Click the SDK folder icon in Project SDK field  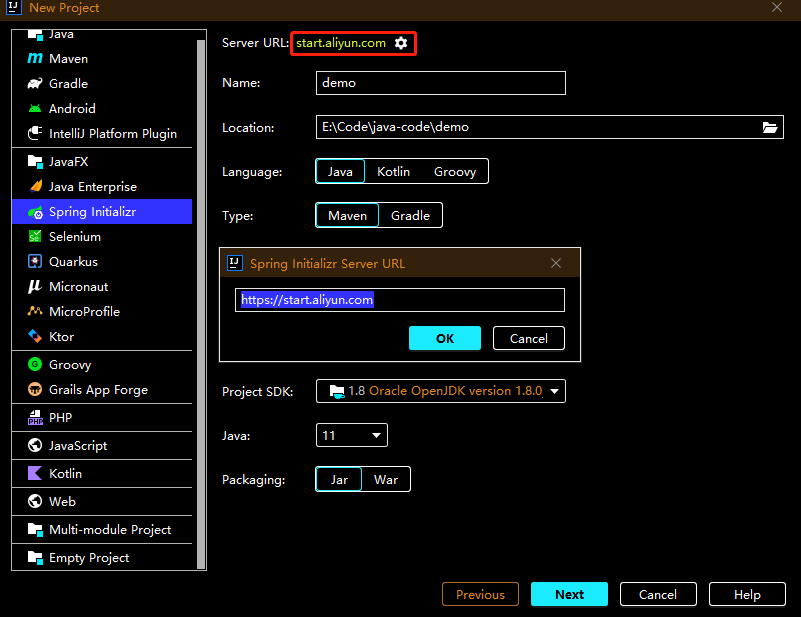tap(337, 391)
